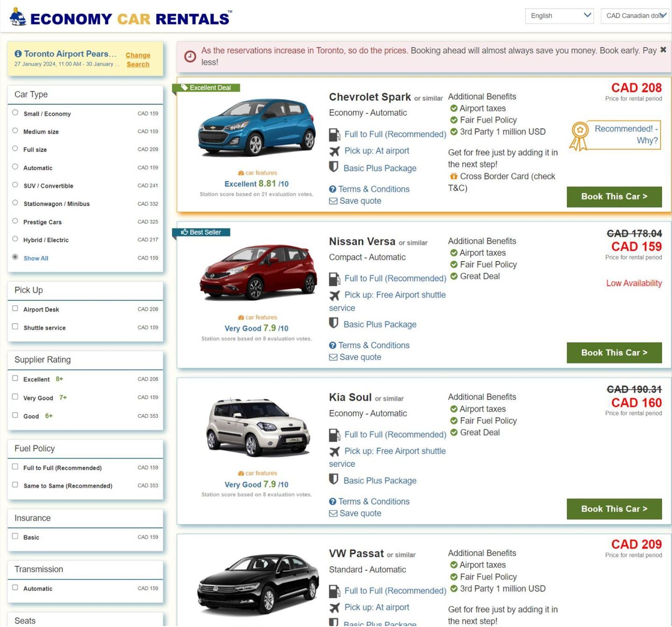672x627 pixels.
Task: Click the envelope icon for Chevrolet Spark quote
Action: point(333,201)
